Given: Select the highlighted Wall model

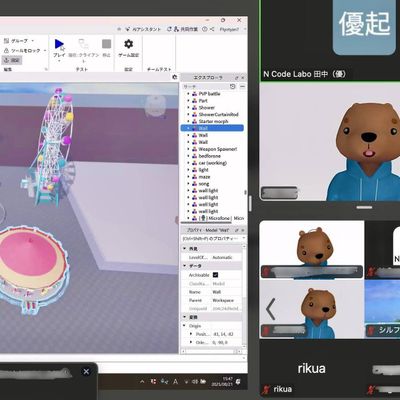Looking at the screenshot, I should coord(212,128).
